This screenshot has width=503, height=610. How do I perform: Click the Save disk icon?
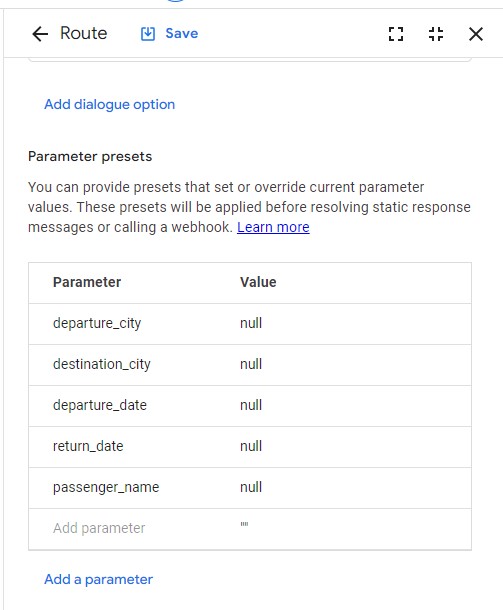pyautogui.click(x=148, y=34)
